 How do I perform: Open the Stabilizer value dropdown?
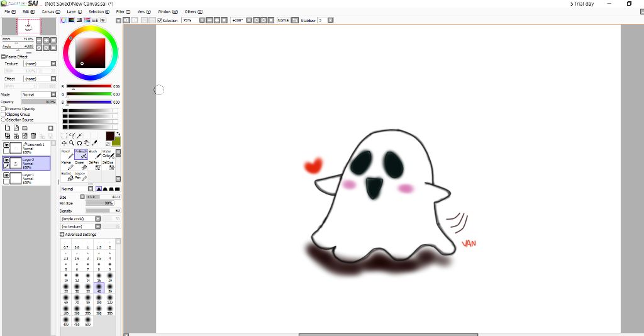[330, 20]
